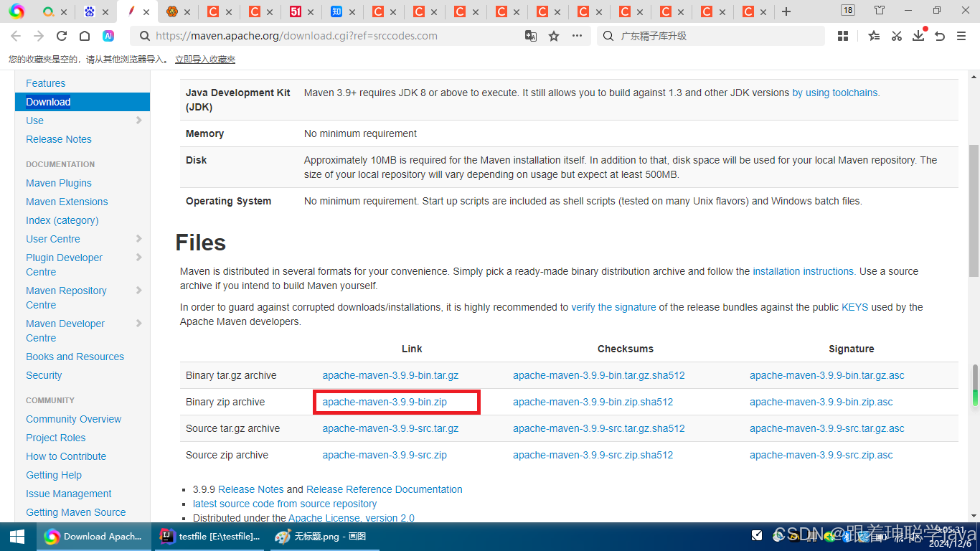Expand the Use sidebar submenu
980x551 pixels.
(138, 121)
